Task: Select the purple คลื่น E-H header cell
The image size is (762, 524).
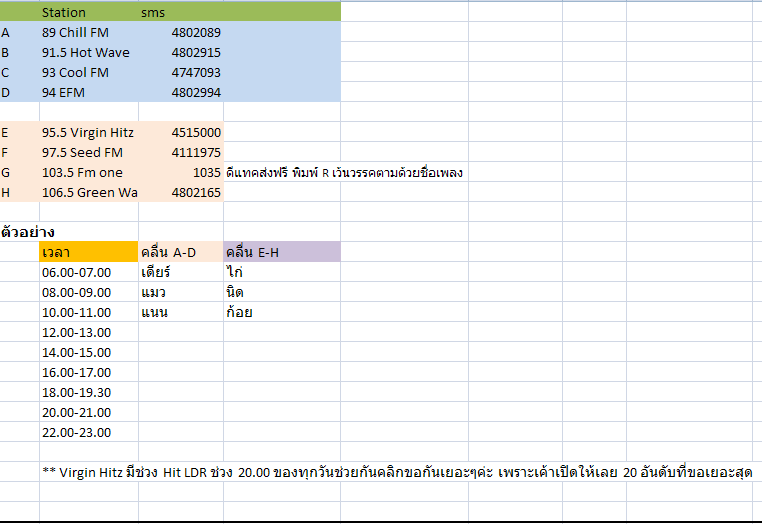Action: [x=282, y=252]
